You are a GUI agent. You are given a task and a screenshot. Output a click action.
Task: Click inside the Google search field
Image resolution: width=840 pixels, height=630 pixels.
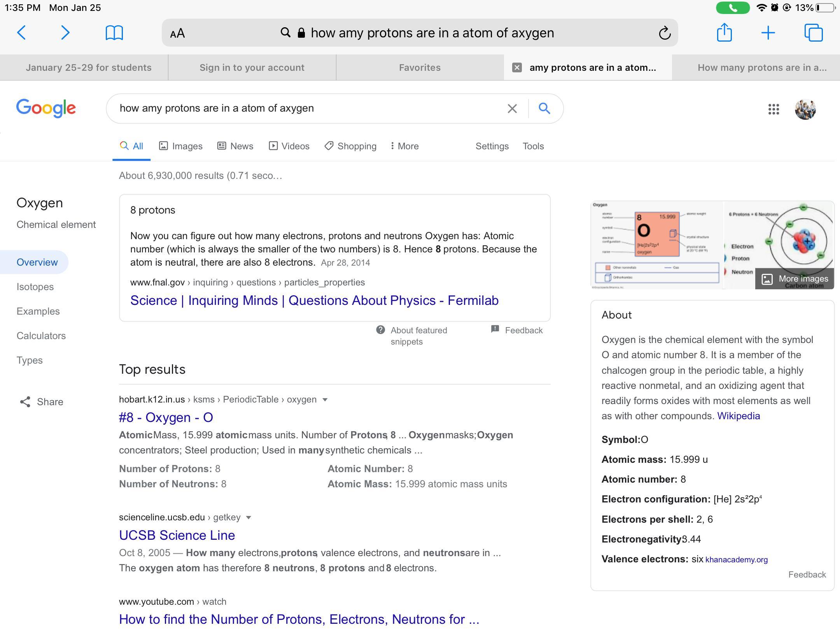[303, 108]
